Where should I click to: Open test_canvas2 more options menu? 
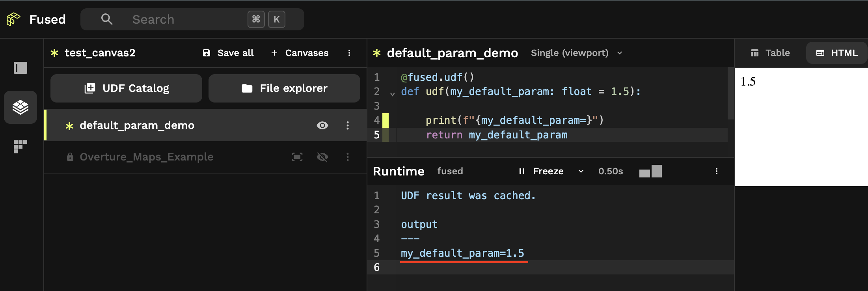[x=349, y=53]
